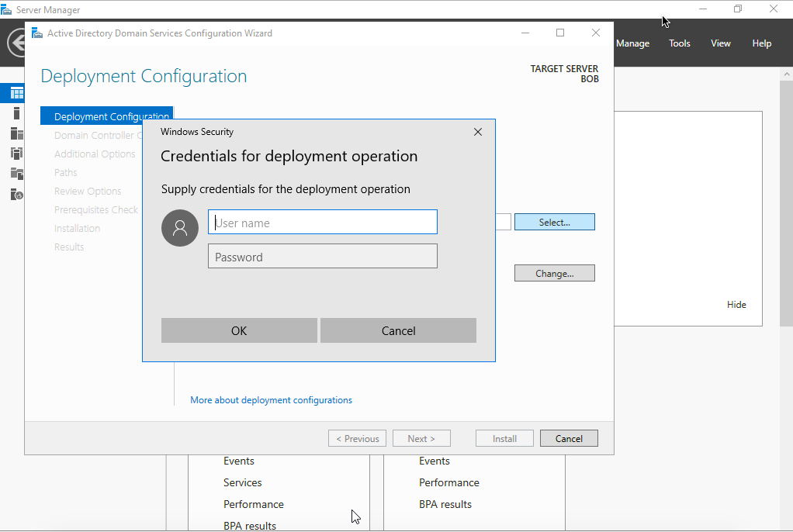Open Performance in the left role tile

coord(254,504)
